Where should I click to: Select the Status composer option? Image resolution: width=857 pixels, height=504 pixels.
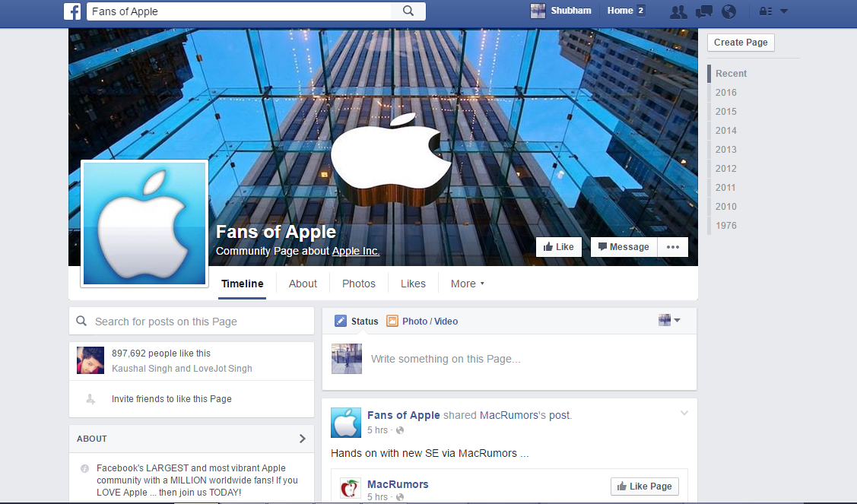click(x=357, y=321)
